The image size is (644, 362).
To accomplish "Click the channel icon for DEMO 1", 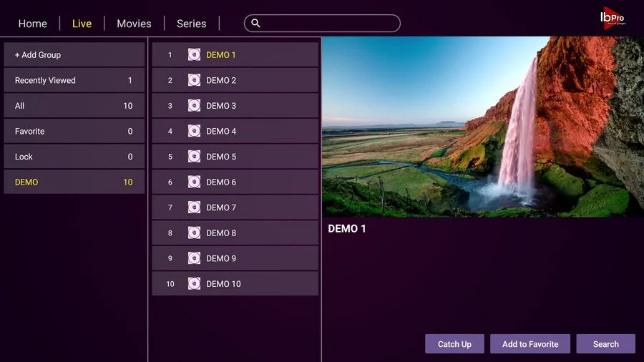I will (x=194, y=54).
